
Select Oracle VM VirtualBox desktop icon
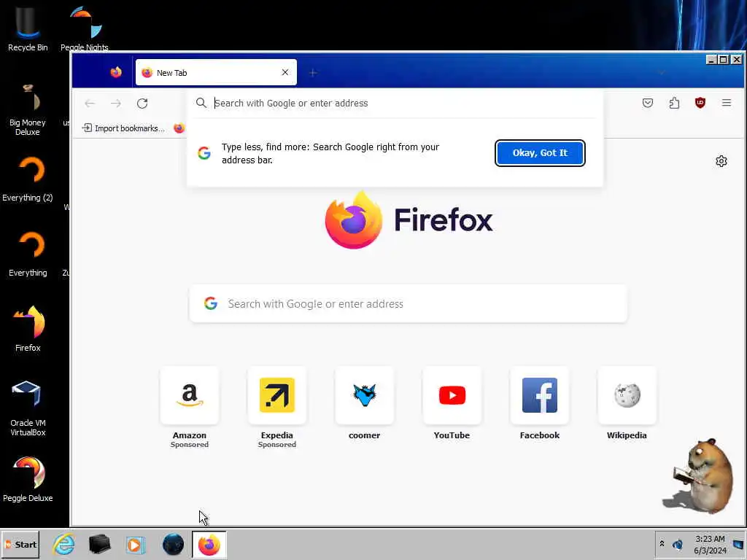(x=28, y=408)
